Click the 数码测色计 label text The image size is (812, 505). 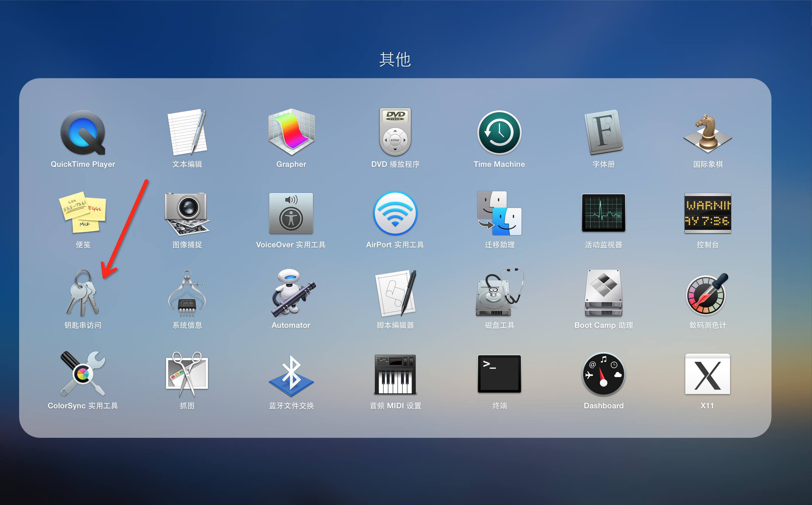(708, 325)
